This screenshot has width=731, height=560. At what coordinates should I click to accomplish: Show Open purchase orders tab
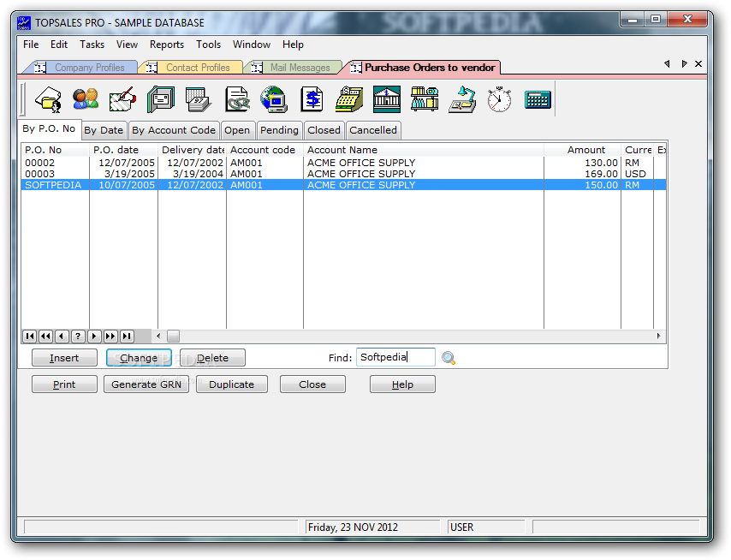coord(237,130)
